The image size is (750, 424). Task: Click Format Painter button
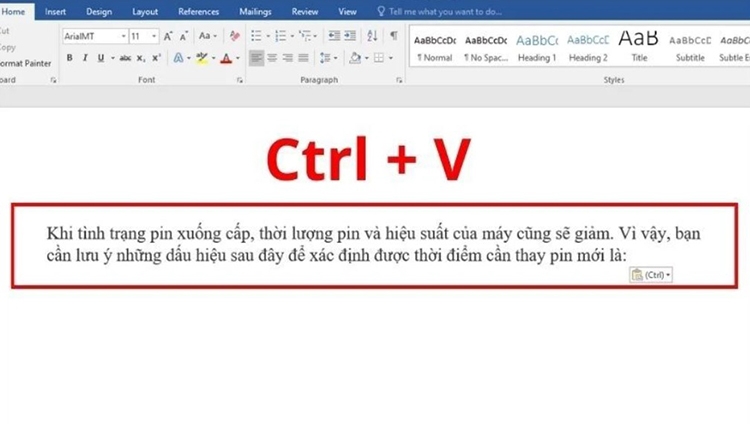[x=26, y=63]
